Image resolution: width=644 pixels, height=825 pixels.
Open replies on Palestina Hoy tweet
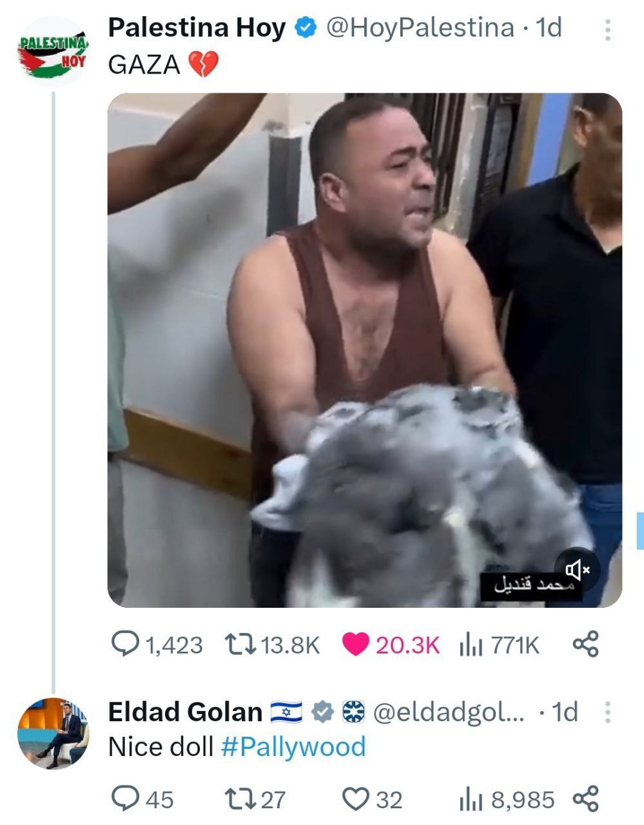pos(157,645)
